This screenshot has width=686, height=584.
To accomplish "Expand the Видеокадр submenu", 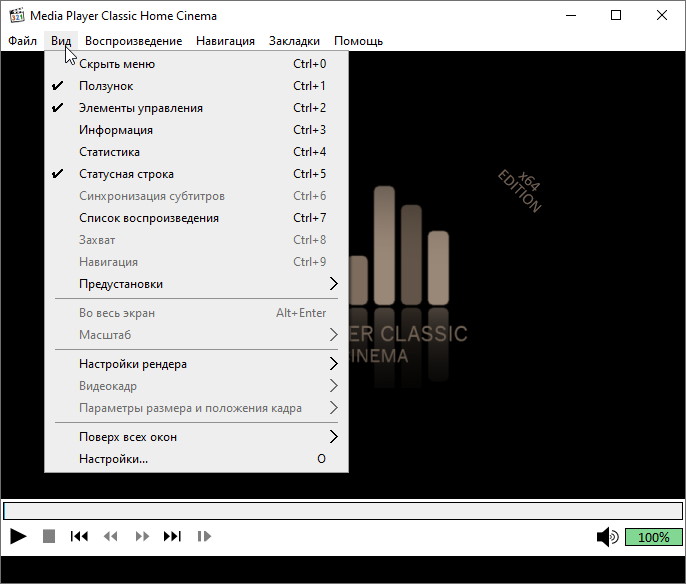I will [x=196, y=386].
